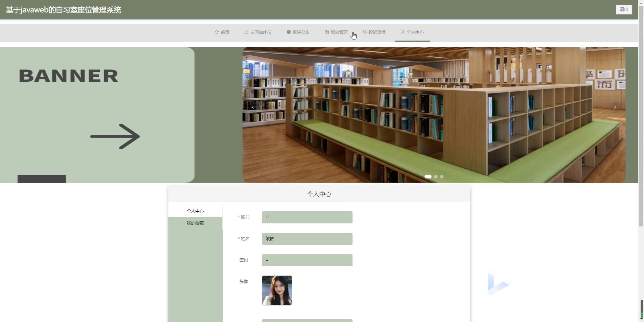Click the headset icon beside 投诉反馈
The height and width of the screenshot is (322, 644).
pyautogui.click(x=365, y=32)
